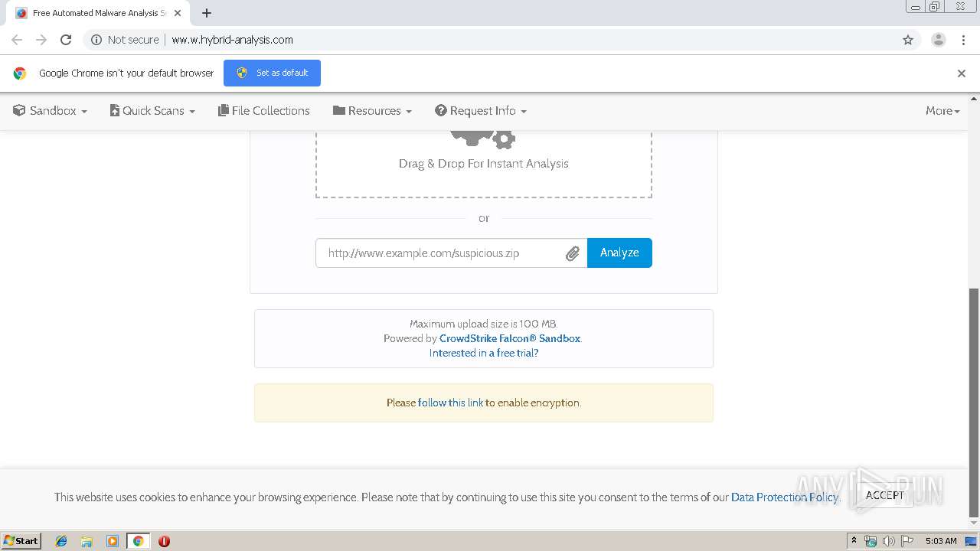Focus the suspicious URL input field
The height and width of the screenshot is (551, 980).
tap(452, 253)
